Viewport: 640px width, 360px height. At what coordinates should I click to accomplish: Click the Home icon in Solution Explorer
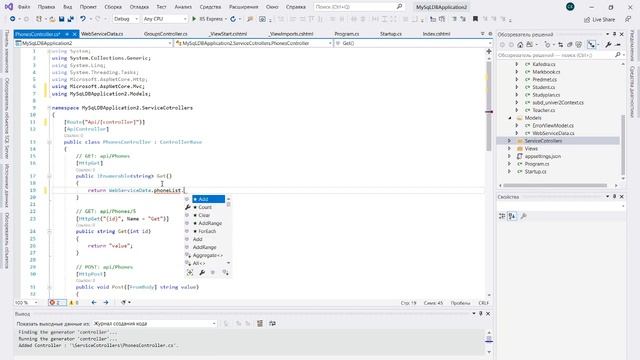[520, 44]
